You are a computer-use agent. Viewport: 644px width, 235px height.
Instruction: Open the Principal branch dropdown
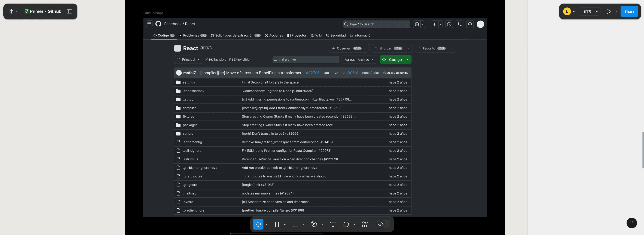[x=189, y=59]
